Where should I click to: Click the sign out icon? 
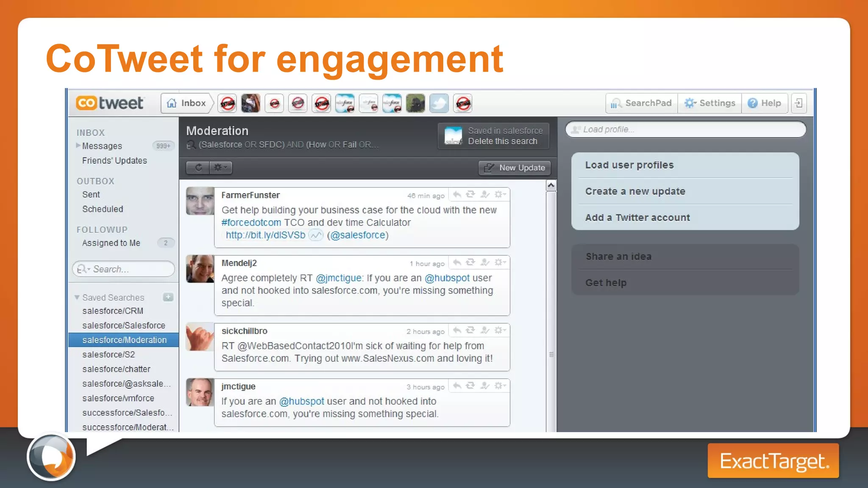click(x=798, y=103)
